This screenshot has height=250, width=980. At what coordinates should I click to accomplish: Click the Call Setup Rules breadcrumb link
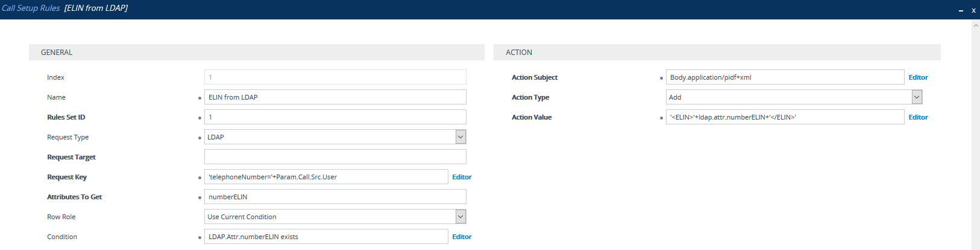pyautogui.click(x=31, y=8)
